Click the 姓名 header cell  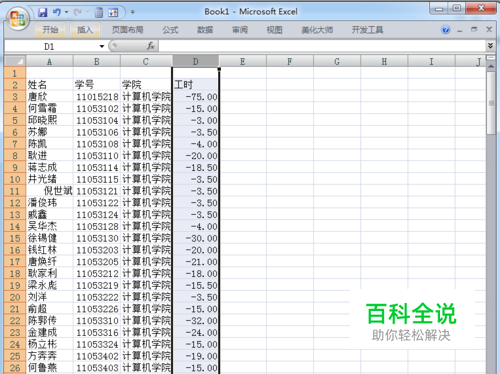49,85
